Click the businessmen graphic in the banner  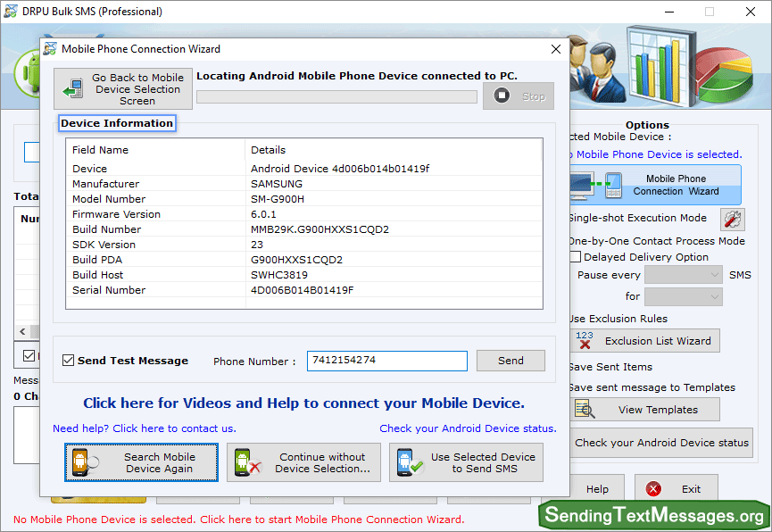pyautogui.click(x=597, y=68)
